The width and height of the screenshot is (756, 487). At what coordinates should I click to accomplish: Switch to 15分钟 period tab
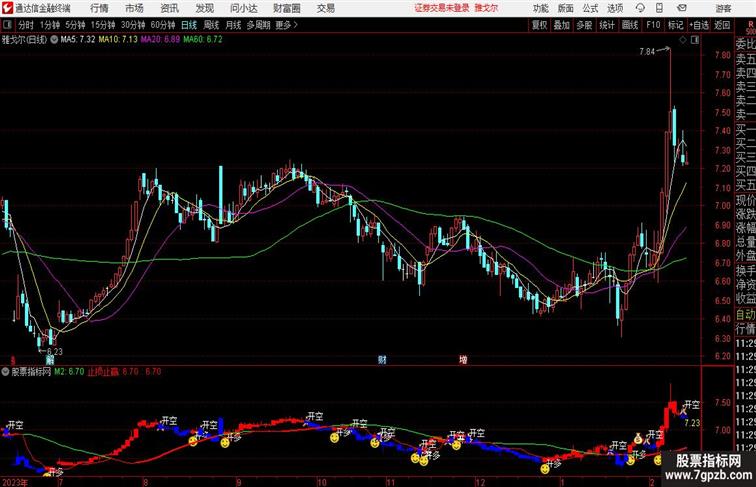click(x=103, y=25)
